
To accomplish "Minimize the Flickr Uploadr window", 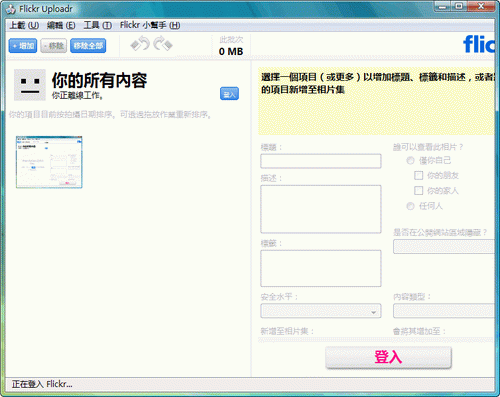I will [443, 6].
